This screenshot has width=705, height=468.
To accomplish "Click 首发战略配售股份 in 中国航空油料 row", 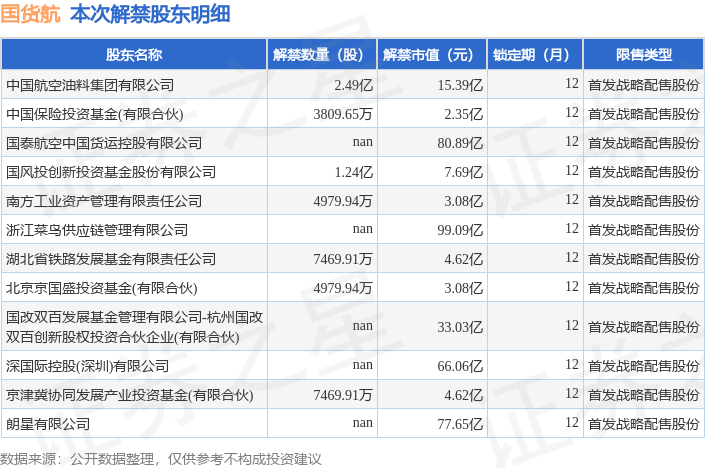I will tap(644, 85).
